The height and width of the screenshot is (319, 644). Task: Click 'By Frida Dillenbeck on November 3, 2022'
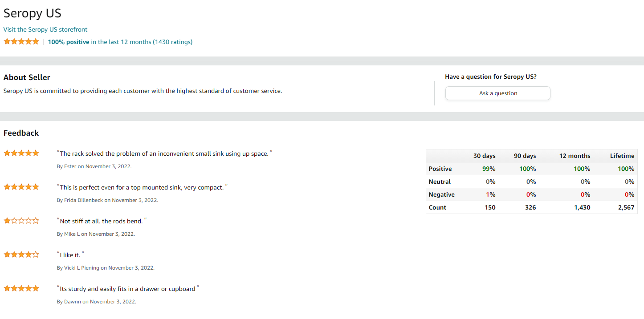click(x=108, y=200)
